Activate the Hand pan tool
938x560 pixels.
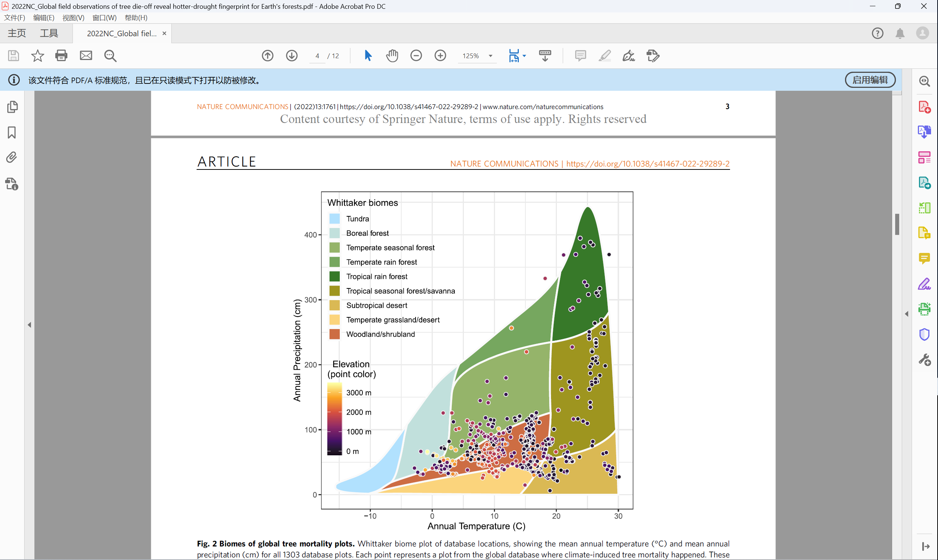click(x=392, y=56)
